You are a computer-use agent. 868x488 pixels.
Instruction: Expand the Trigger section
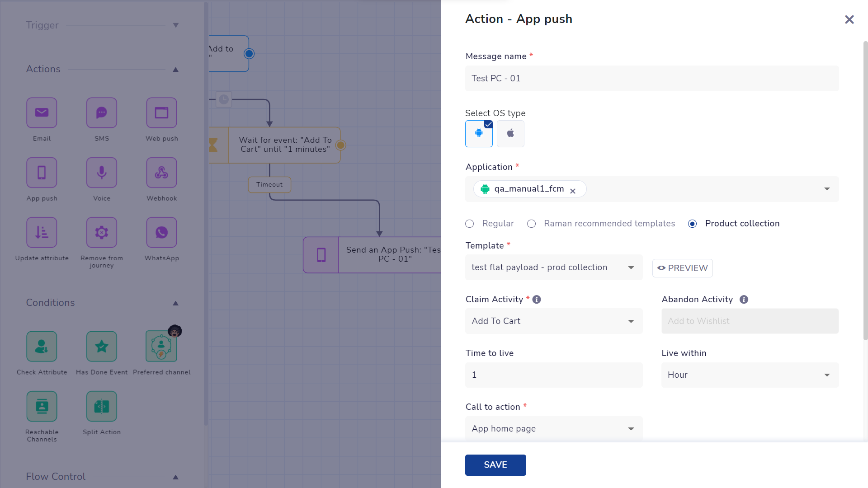tap(176, 25)
